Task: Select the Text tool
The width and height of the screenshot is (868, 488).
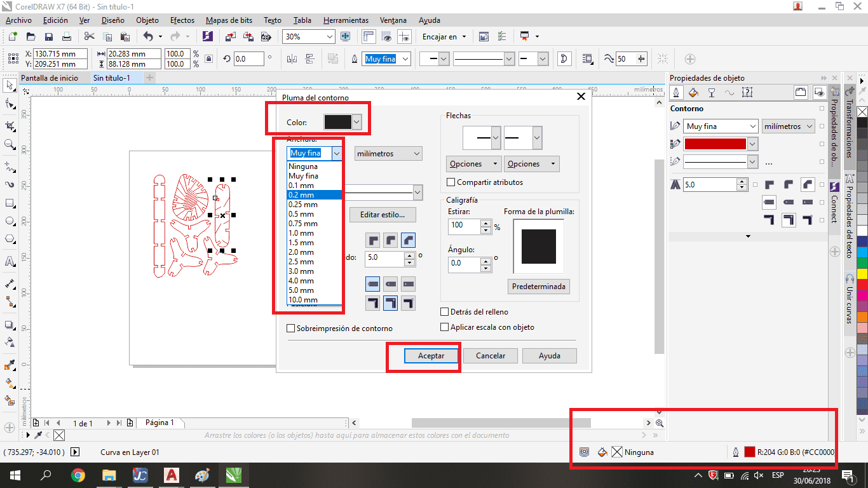Action: coord(10,261)
